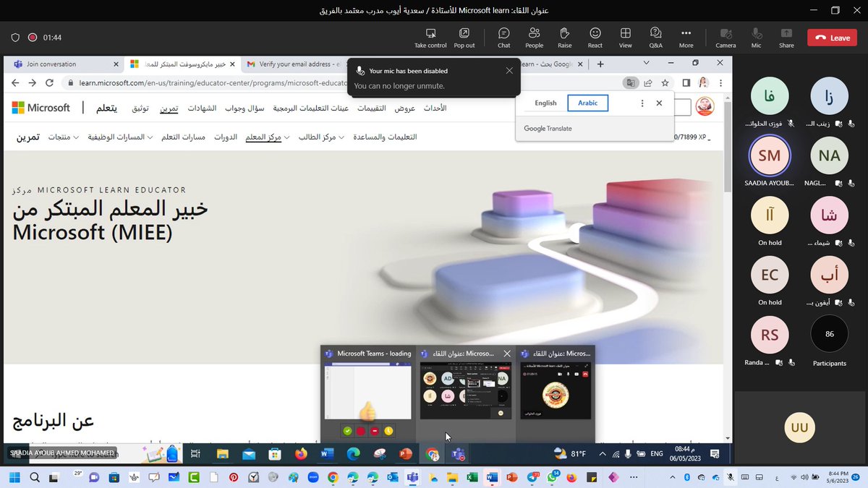Open the Q&A panel
The image size is (868, 488).
[655, 38]
